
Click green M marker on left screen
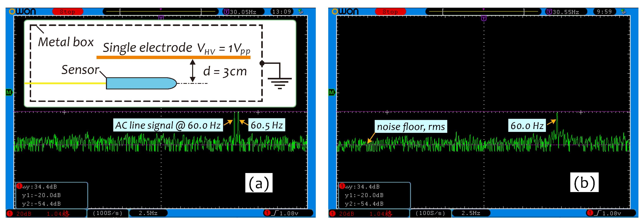(9, 92)
